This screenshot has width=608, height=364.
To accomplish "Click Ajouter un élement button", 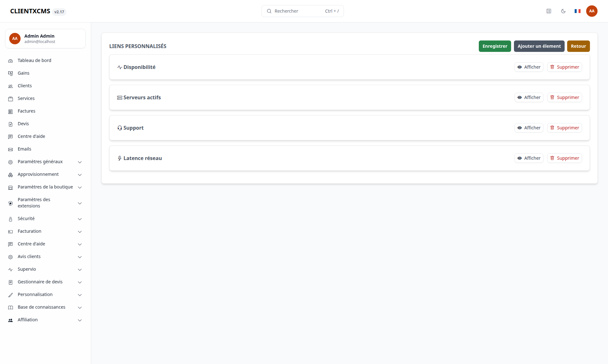I will coord(539,46).
